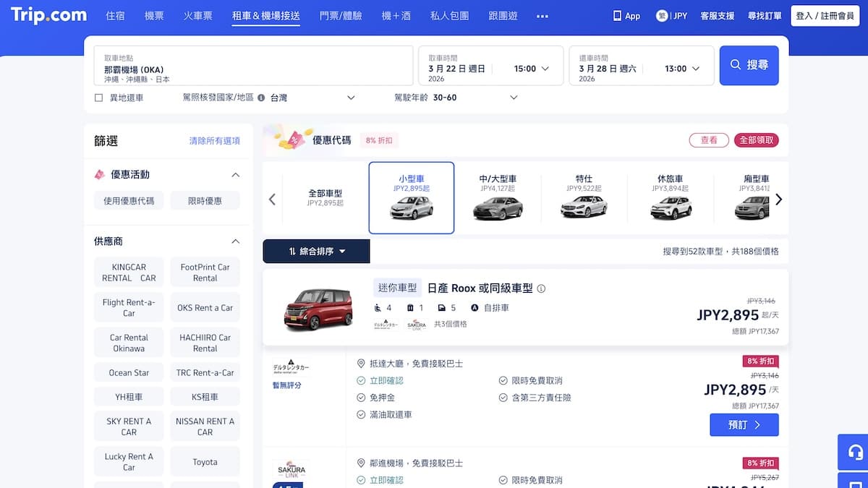
Task: Open the 私人包團 nav tab
Action: pyautogui.click(x=449, y=16)
